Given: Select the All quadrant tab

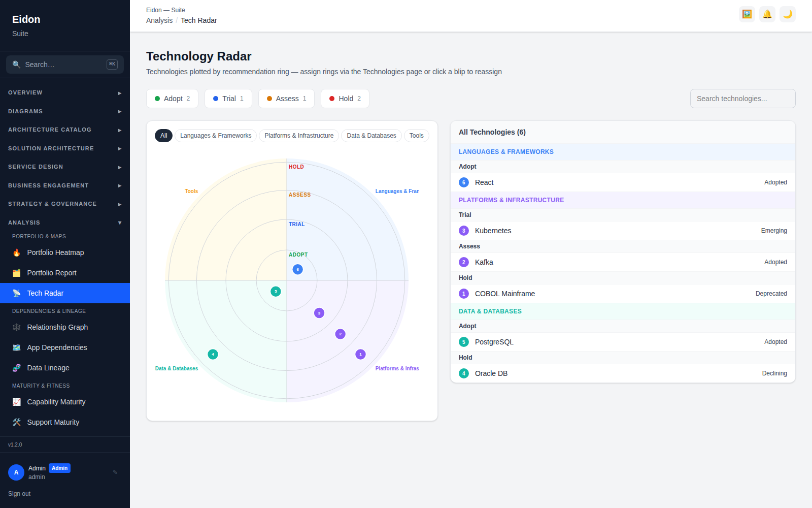Looking at the screenshot, I should [163, 136].
